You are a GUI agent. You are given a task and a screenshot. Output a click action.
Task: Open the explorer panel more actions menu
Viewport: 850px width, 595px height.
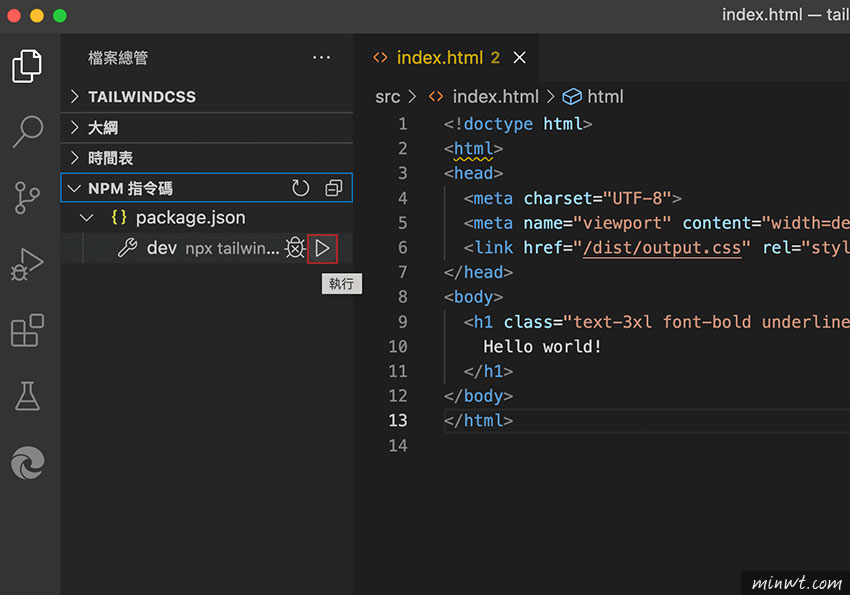[x=321, y=57]
